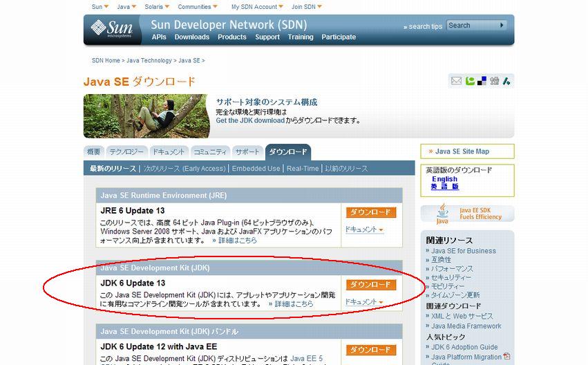Click the Search input field

pos(472,25)
